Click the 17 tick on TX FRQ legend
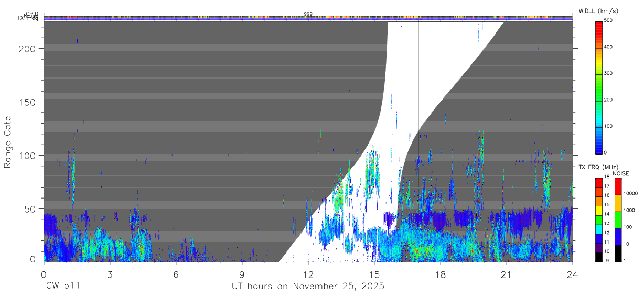The width and height of the screenshot is (644, 297). point(607,186)
